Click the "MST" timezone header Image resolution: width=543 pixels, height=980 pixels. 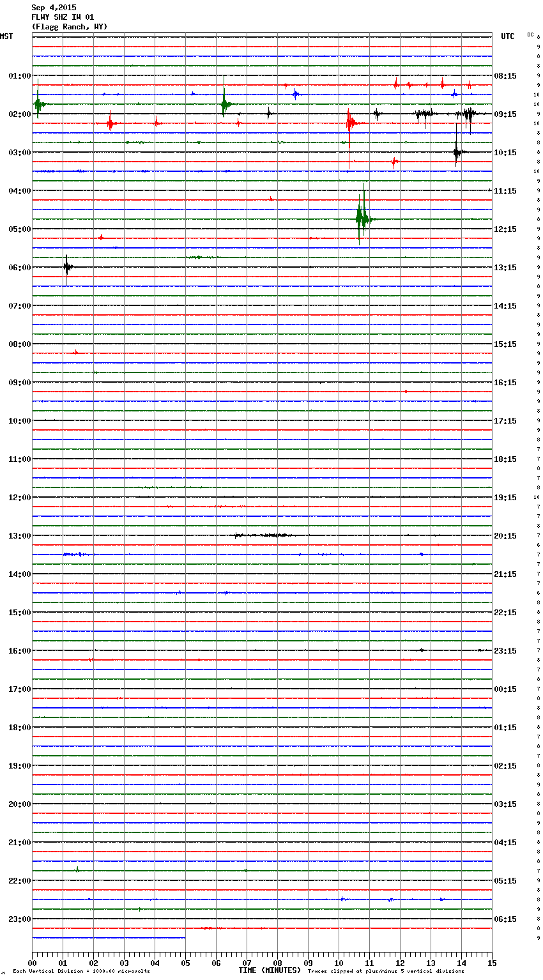[6, 36]
